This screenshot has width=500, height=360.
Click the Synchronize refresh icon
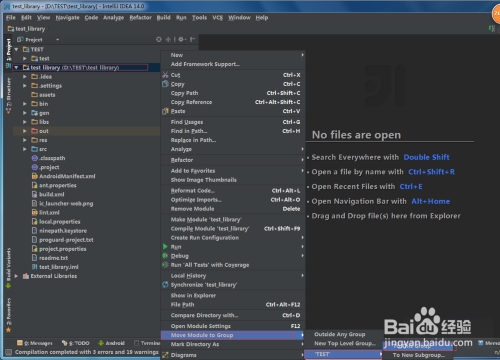pyautogui.click(x=165, y=285)
